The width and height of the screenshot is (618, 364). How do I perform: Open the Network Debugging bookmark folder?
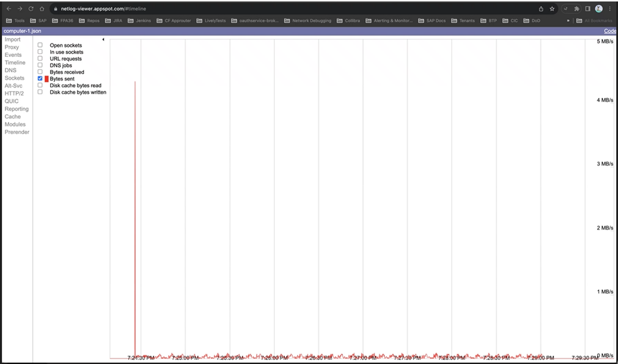click(308, 21)
